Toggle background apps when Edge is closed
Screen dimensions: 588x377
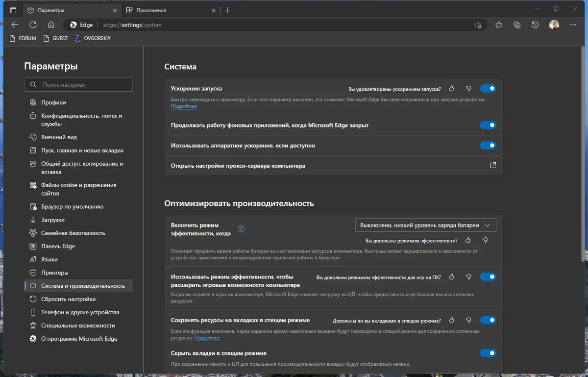coord(488,125)
